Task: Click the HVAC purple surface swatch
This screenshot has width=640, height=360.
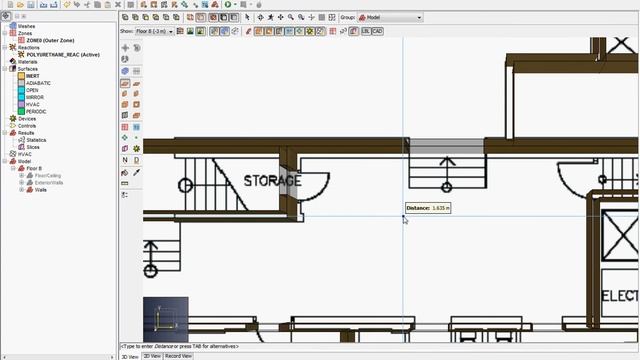Action: tap(21, 104)
